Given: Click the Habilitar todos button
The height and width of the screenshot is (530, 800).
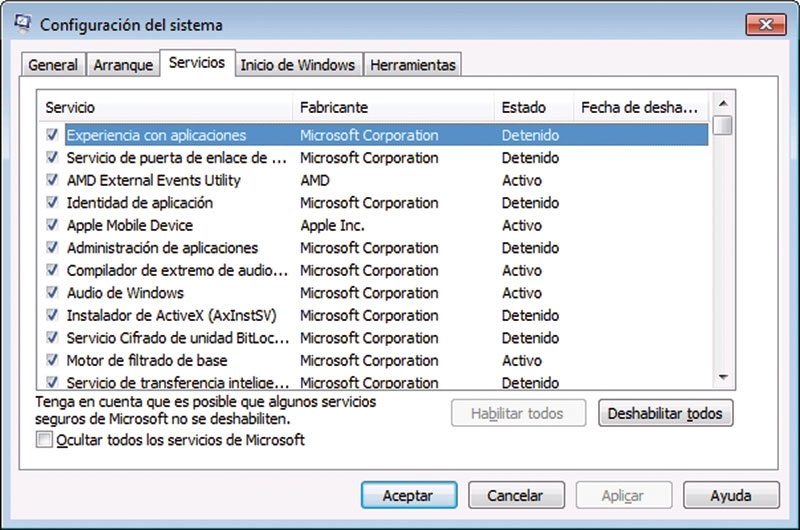Looking at the screenshot, I should click(x=518, y=413).
